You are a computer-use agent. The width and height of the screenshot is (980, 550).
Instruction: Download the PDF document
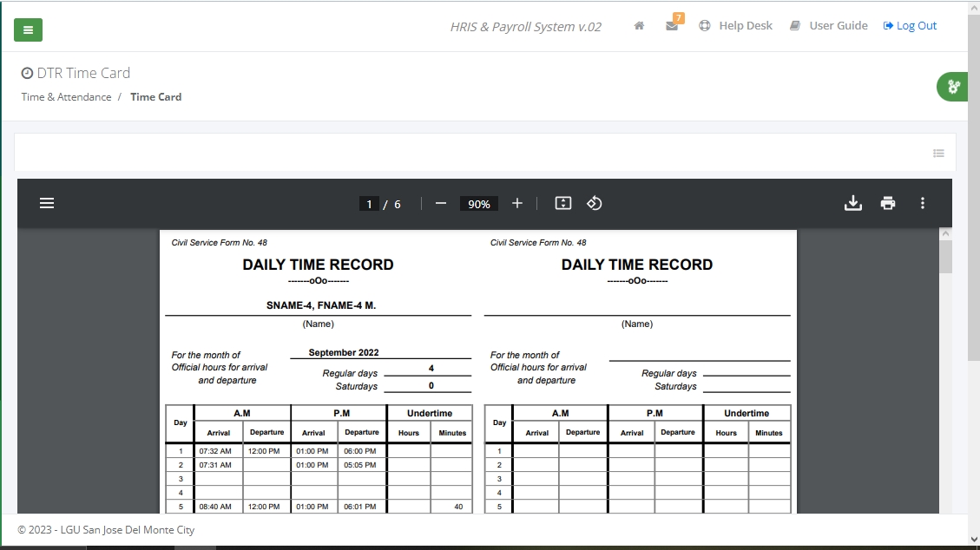click(853, 204)
